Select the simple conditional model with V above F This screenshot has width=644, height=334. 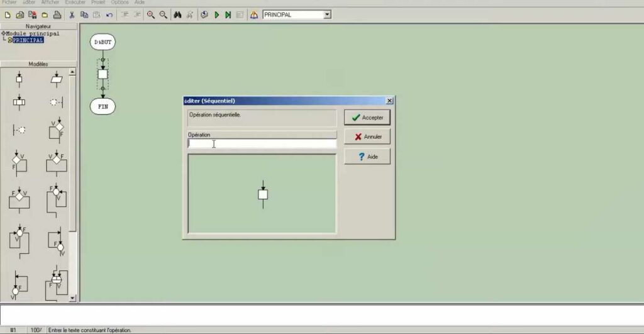click(x=57, y=130)
